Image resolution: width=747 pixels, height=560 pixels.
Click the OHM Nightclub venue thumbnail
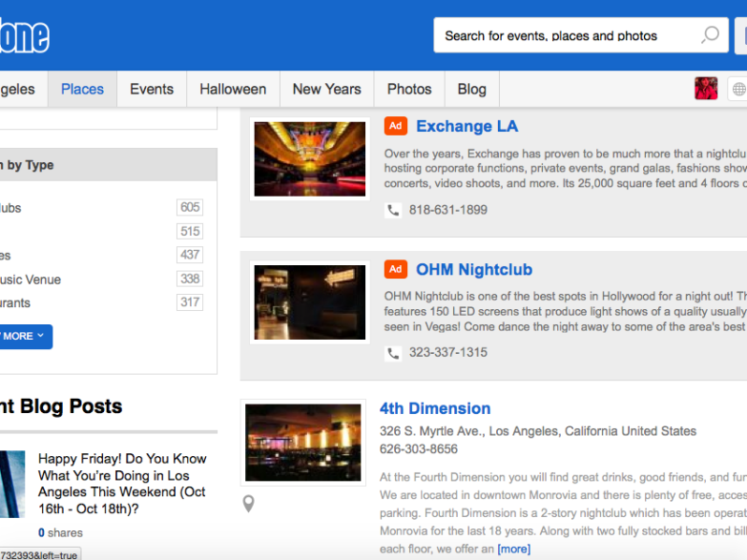(x=310, y=302)
